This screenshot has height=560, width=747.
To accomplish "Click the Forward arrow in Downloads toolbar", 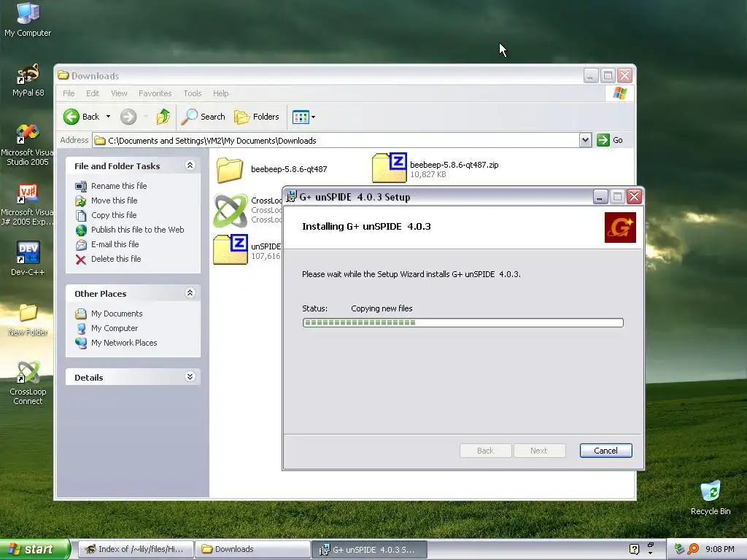I will click(x=128, y=117).
